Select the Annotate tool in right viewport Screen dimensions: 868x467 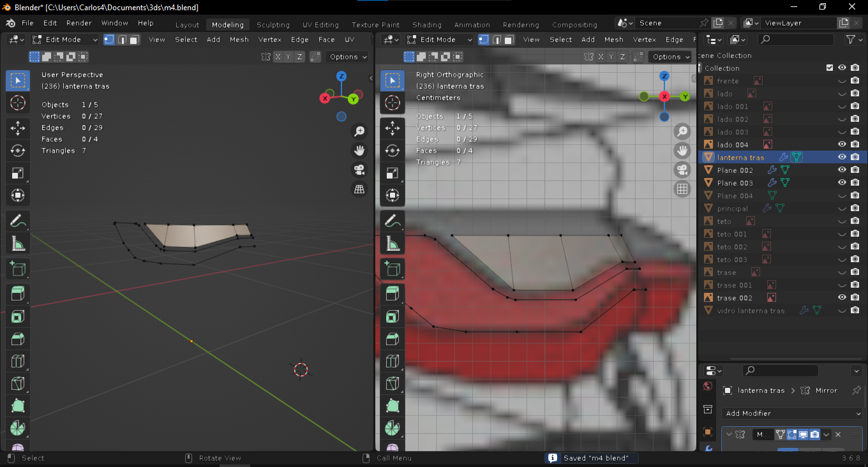[x=393, y=221]
